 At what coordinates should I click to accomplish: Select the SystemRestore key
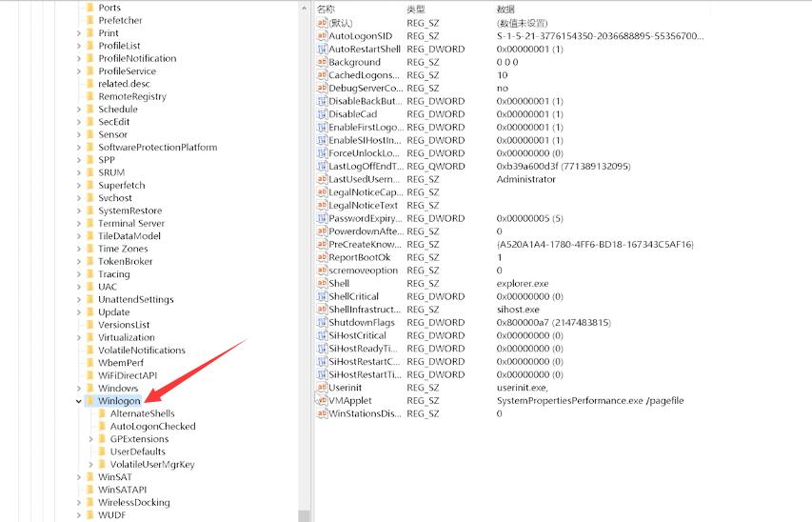pos(130,211)
